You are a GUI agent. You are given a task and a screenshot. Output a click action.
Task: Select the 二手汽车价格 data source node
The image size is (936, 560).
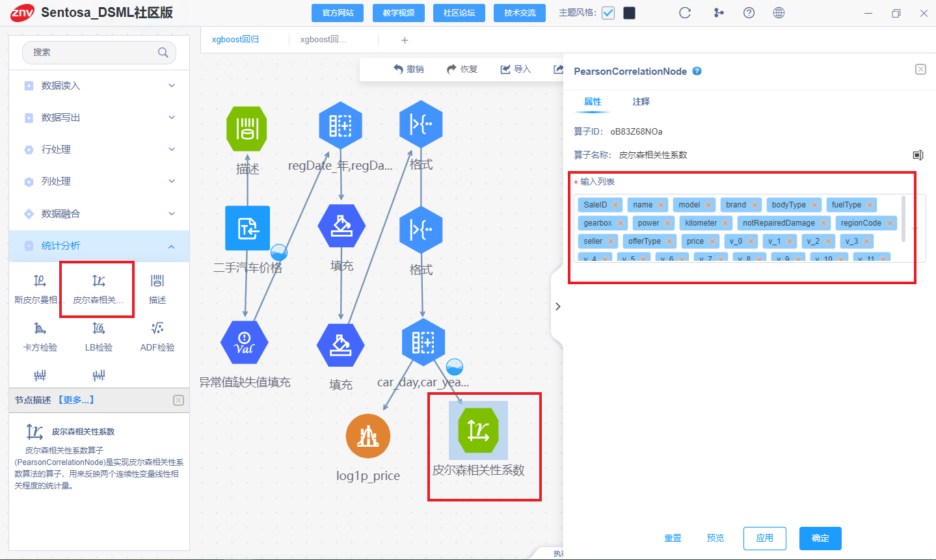247,228
